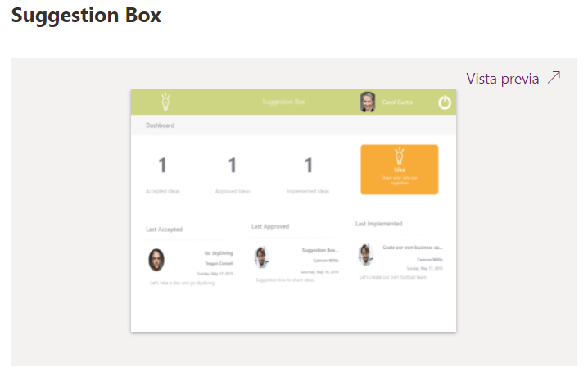Click the Implemented Ideas counter
Image resolution: width=588 pixels, height=382 pixels.
point(309,166)
